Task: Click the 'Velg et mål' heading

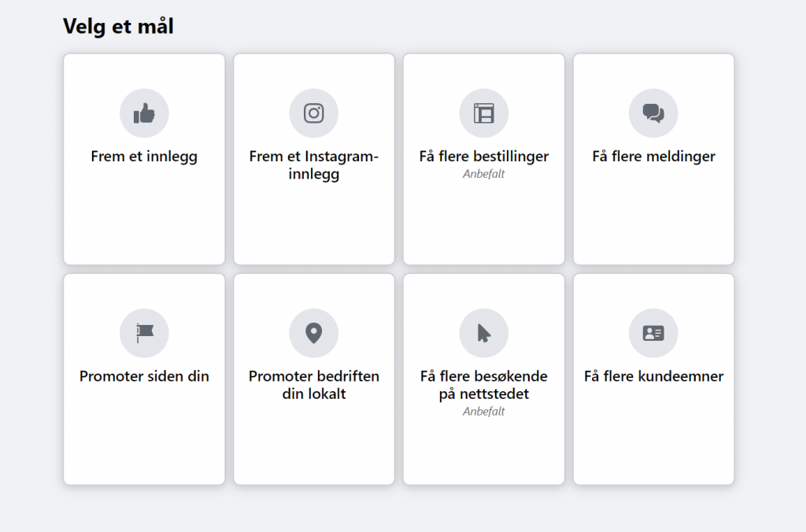Action: point(118,26)
